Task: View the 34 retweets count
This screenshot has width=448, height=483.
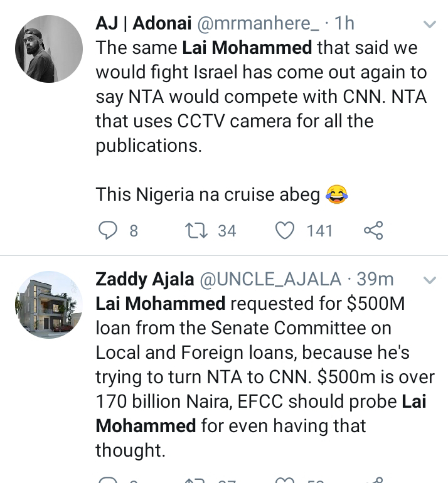Action: click(227, 231)
